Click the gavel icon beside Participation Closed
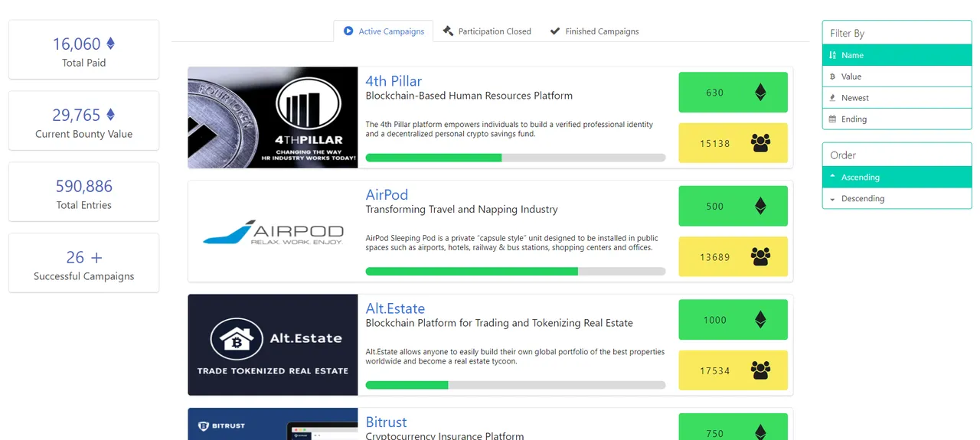 (x=448, y=31)
